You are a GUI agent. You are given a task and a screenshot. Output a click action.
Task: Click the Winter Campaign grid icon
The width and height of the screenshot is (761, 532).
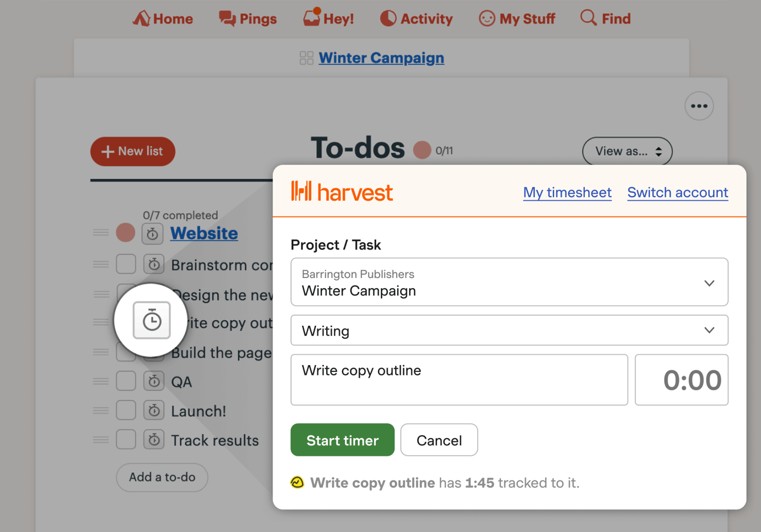pyautogui.click(x=306, y=58)
